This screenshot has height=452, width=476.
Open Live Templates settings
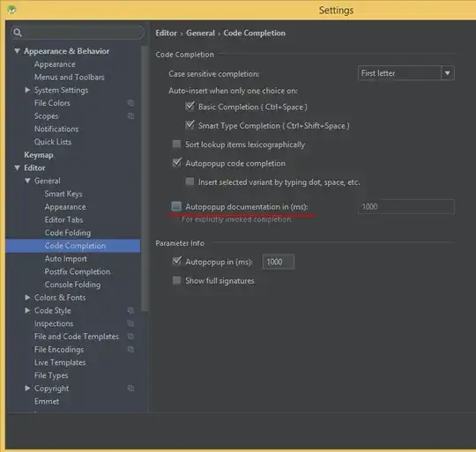(60, 363)
